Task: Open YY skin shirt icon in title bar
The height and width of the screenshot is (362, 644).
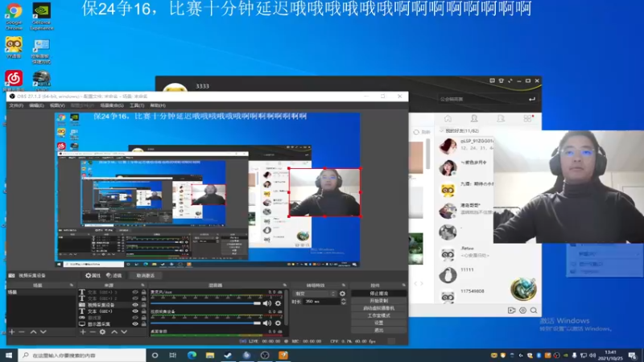Action: click(501, 81)
